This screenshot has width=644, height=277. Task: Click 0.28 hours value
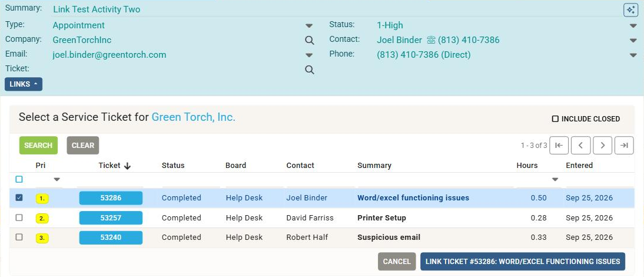click(539, 218)
